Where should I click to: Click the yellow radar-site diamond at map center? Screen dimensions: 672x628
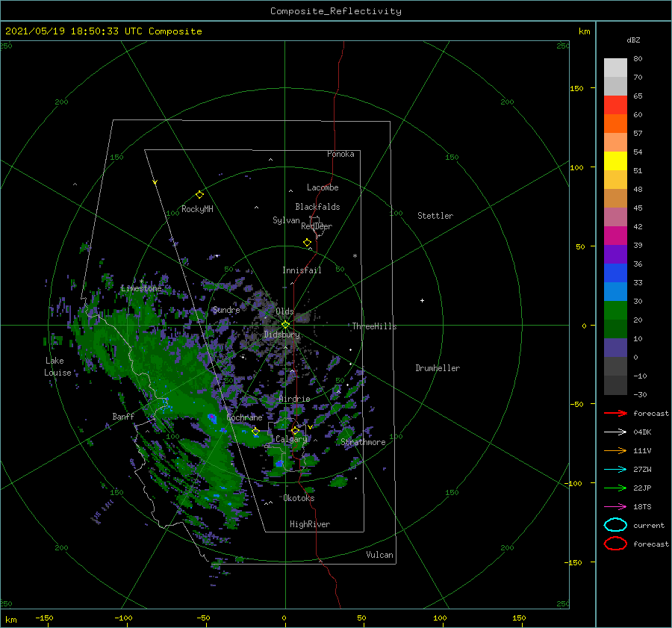(x=285, y=325)
